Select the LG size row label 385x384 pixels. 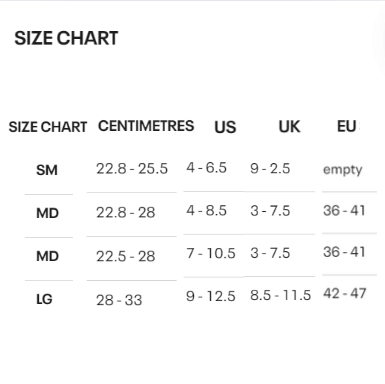pos(44,299)
